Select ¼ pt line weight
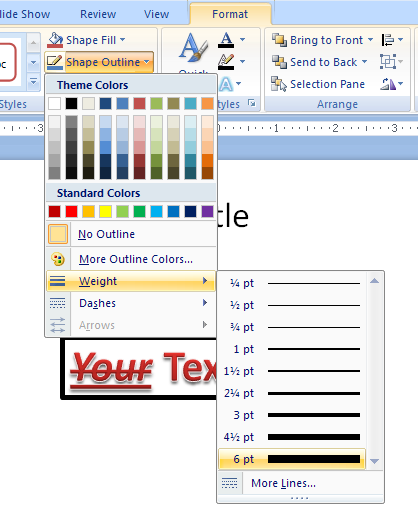Viewport: 418px width, 525px height. click(292, 283)
